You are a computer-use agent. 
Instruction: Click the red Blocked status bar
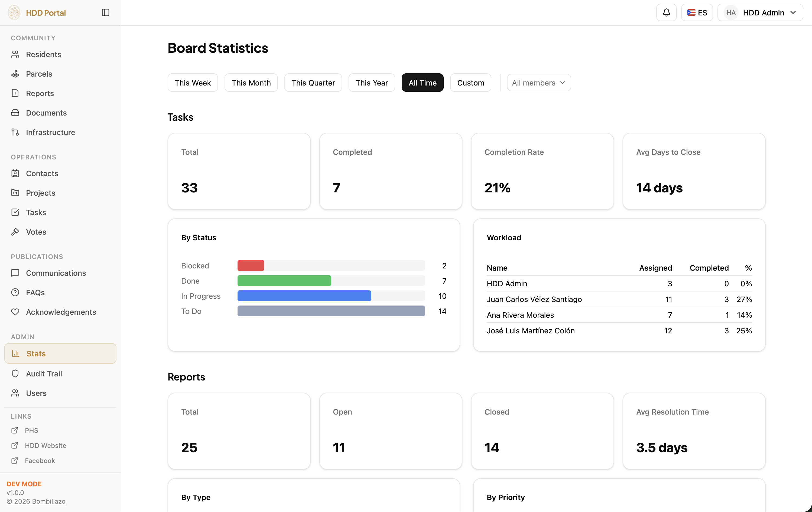pos(251,266)
